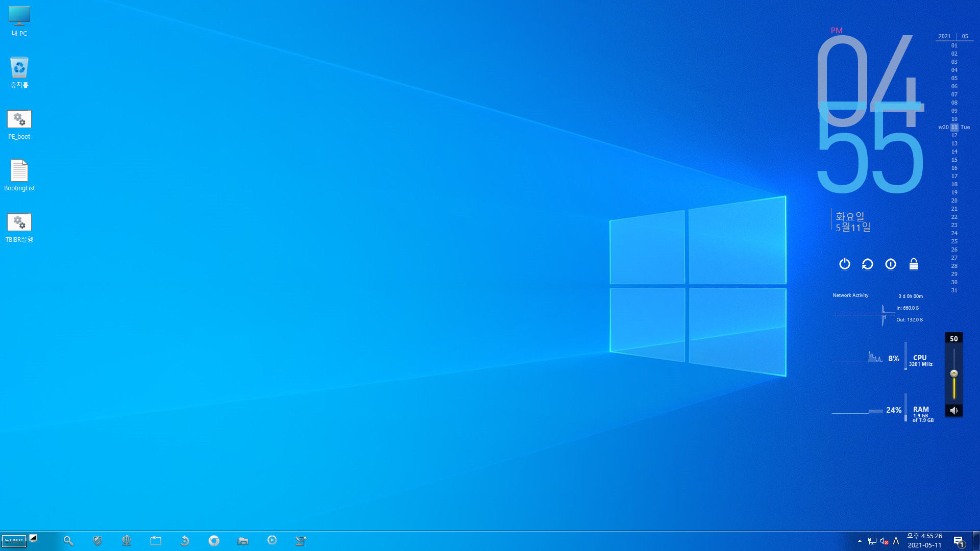Viewport: 980px width, 551px height.
Task: Open the notification center icon
Action: pyautogui.click(x=959, y=541)
